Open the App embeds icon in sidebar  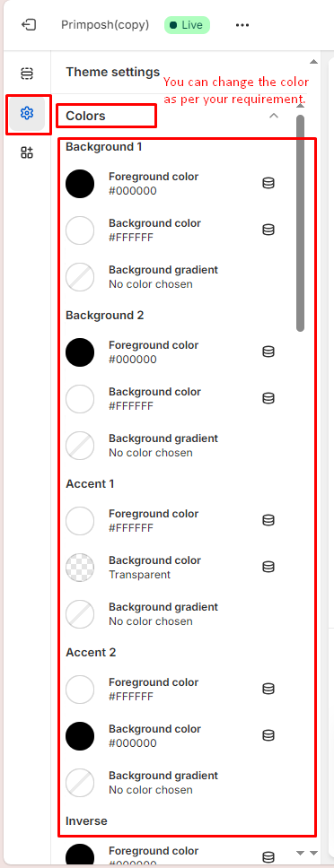(27, 152)
